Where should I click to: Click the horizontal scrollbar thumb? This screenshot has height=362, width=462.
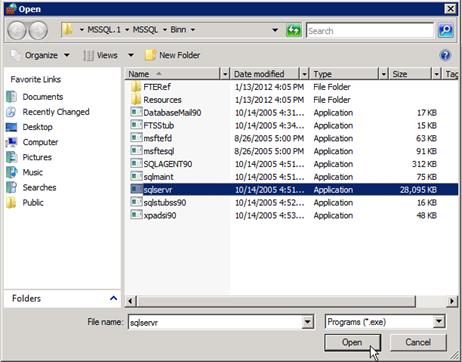coord(276,301)
